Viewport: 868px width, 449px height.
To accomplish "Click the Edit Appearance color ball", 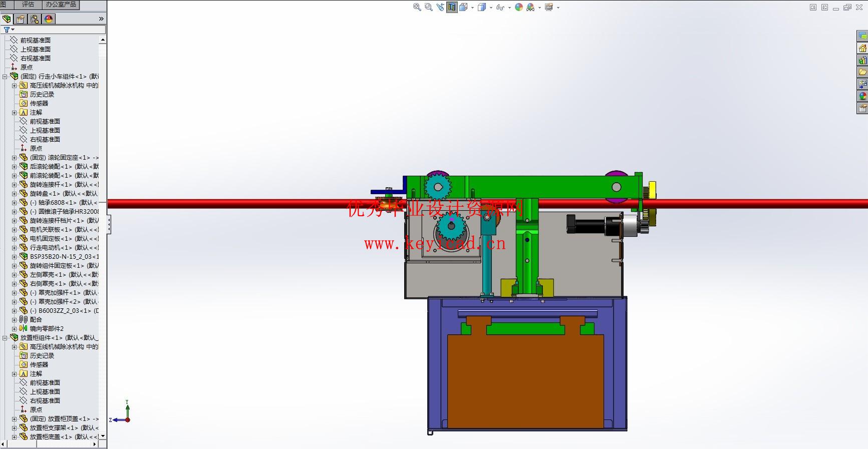I will pos(518,7).
